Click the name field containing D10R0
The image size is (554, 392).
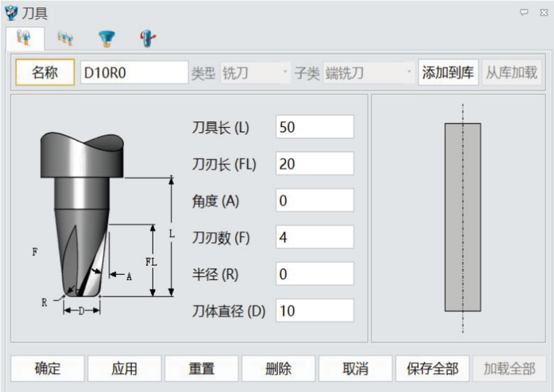point(134,73)
